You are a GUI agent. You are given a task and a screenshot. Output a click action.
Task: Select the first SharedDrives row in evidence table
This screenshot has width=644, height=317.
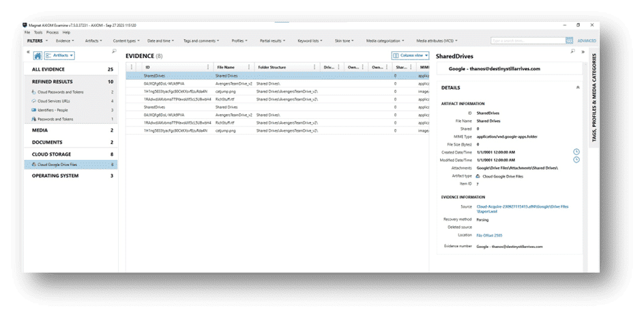point(277,76)
